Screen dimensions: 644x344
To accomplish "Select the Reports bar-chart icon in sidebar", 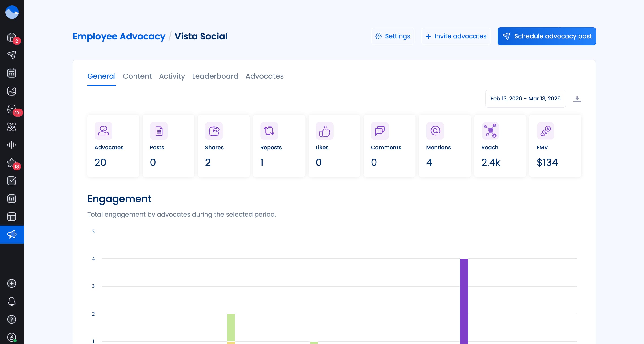I will tap(11, 198).
